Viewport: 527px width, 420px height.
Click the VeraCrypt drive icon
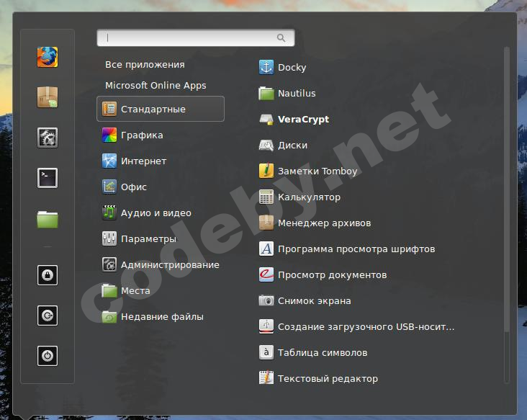[x=266, y=120]
